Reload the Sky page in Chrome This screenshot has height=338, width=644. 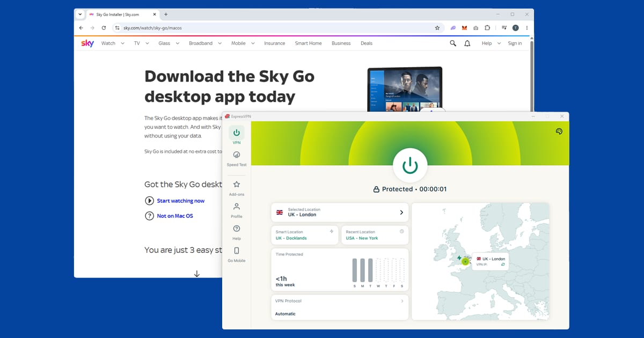pyautogui.click(x=104, y=28)
